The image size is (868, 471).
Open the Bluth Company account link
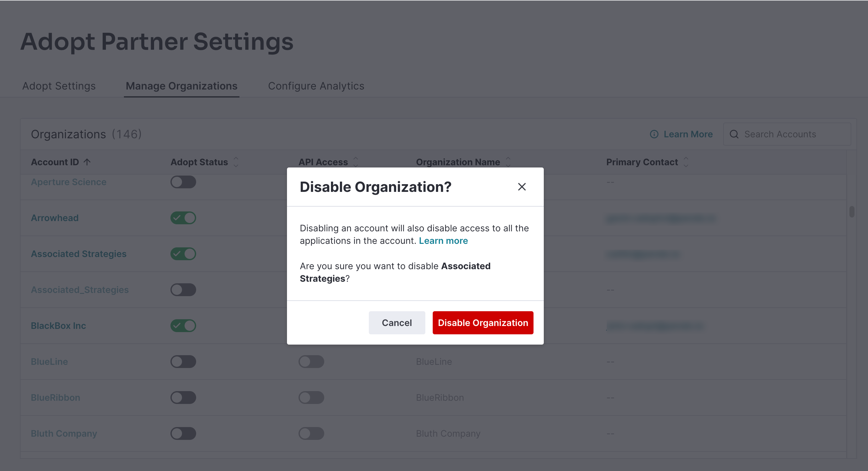(64, 434)
